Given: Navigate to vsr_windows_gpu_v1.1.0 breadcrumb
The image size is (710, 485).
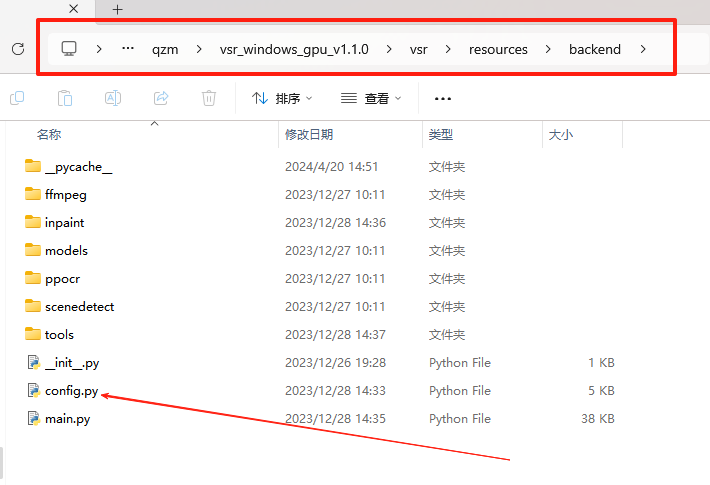Looking at the screenshot, I should coord(294,49).
